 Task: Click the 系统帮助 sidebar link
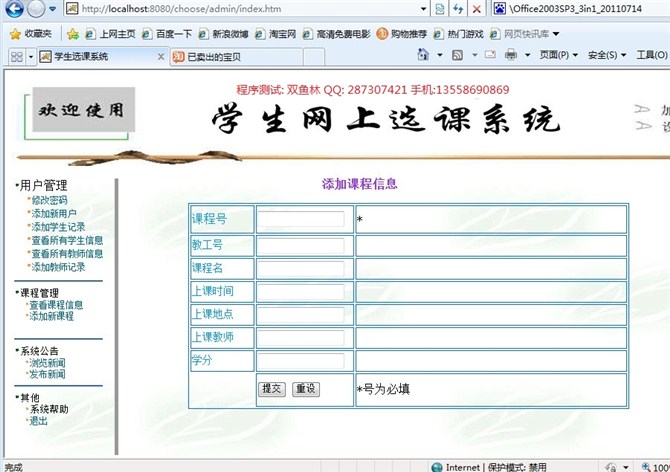tap(49, 409)
